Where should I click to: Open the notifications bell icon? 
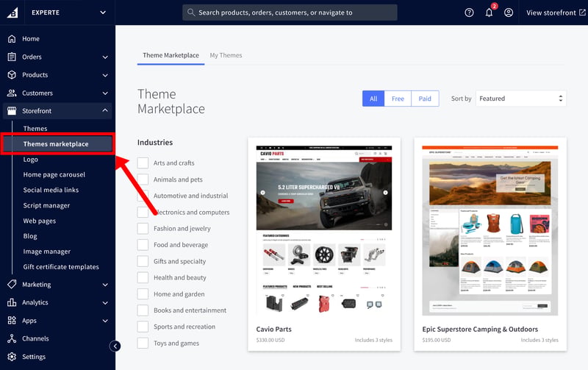coord(489,13)
